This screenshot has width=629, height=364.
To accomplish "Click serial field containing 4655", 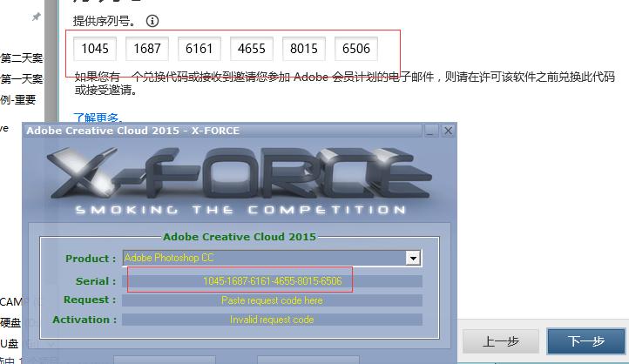I will tap(252, 49).
